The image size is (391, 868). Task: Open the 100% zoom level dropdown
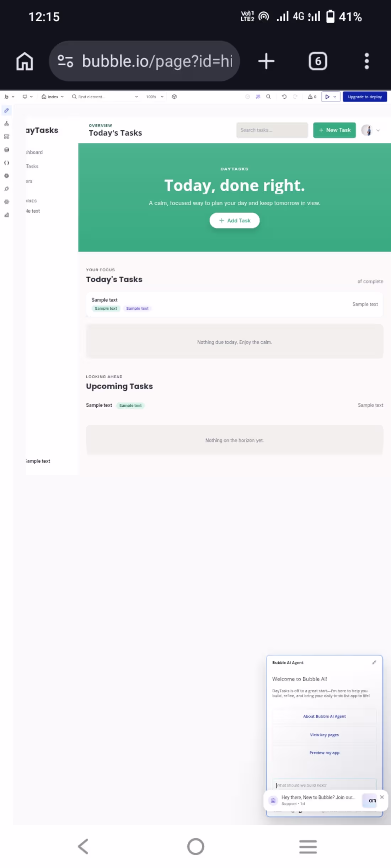tap(155, 97)
